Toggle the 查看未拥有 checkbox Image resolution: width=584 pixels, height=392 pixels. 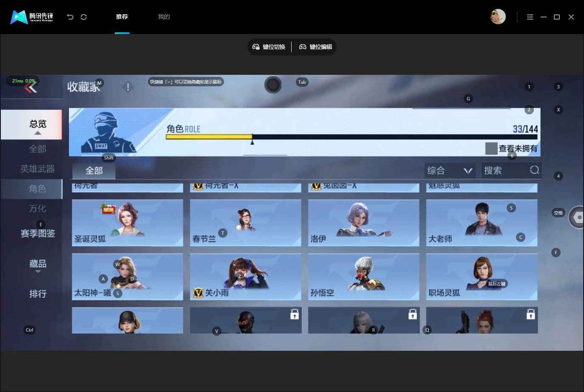(x=491, y=148)
